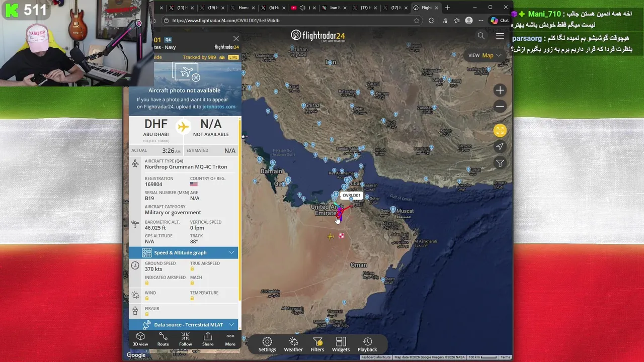Close the aircraft details panel
The height and width of the screenshot is (362, 644).
coord(236,39)
